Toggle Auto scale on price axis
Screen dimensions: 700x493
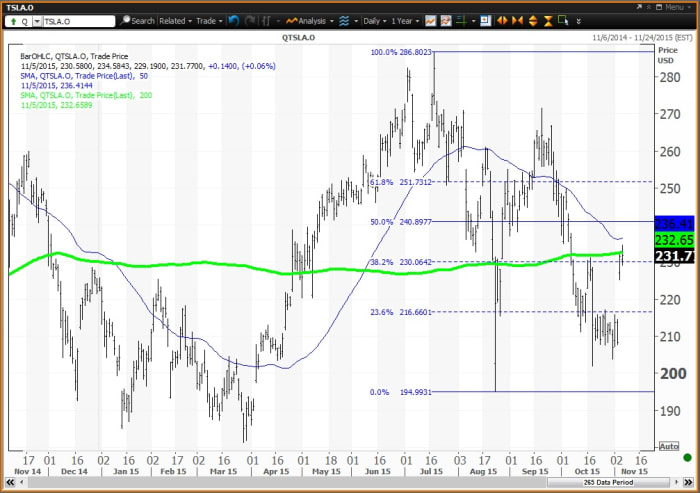click(x=669, y=446)
